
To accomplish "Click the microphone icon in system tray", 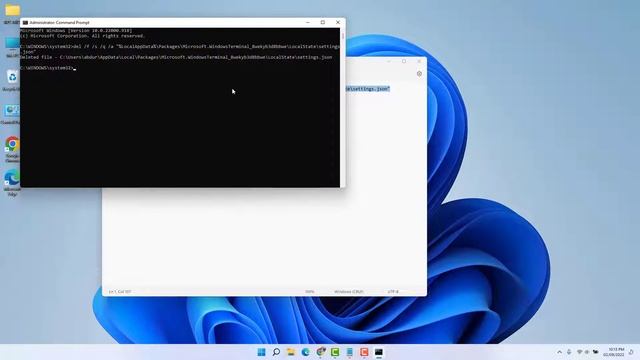I will pyautogui.click(x=569, y=352).
